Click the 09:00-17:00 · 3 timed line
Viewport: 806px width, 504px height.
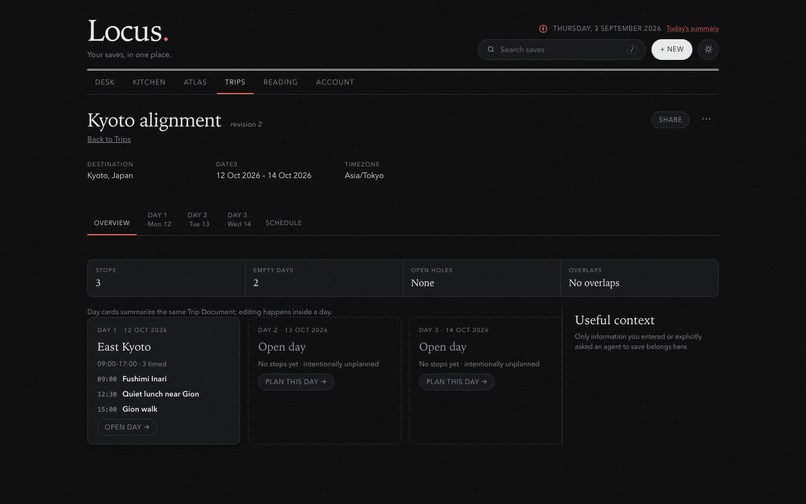tap(132, 364)
